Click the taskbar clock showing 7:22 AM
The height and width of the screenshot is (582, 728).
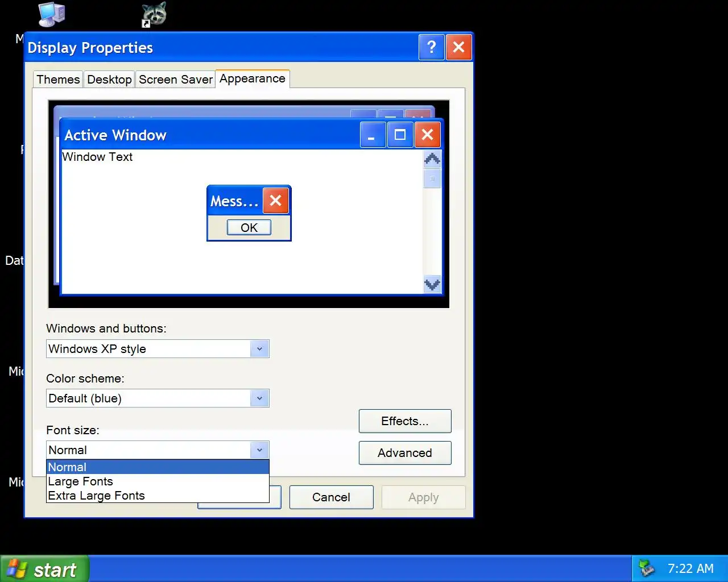point(690,568)
